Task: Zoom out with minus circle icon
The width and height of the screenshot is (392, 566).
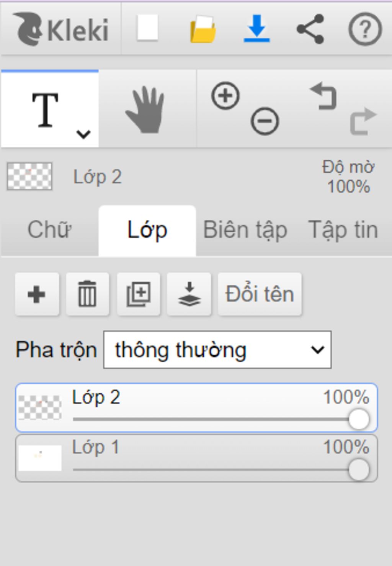Action: (265, 121)
